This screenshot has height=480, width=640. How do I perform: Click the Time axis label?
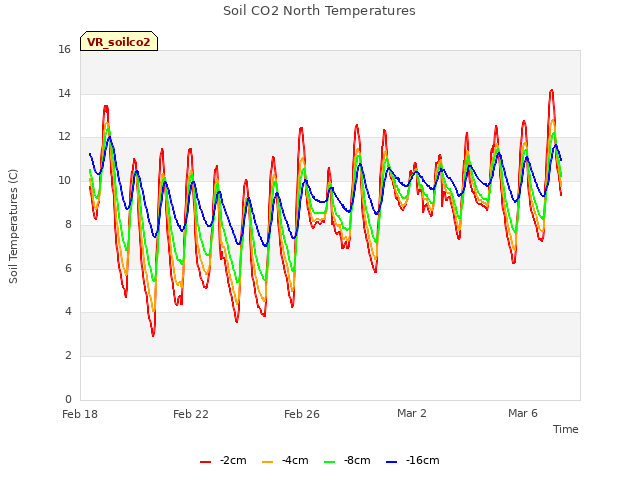click(x=566, y=429)
